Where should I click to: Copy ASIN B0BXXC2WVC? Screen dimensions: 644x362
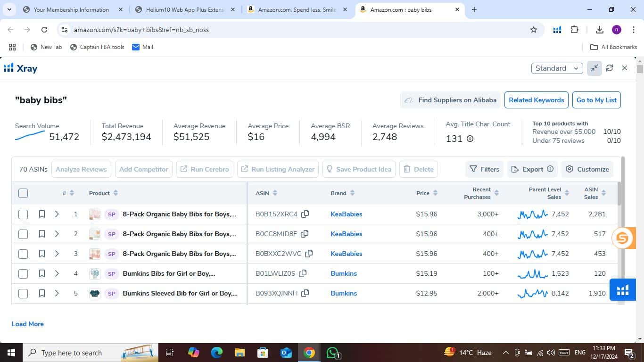point(309,254)
